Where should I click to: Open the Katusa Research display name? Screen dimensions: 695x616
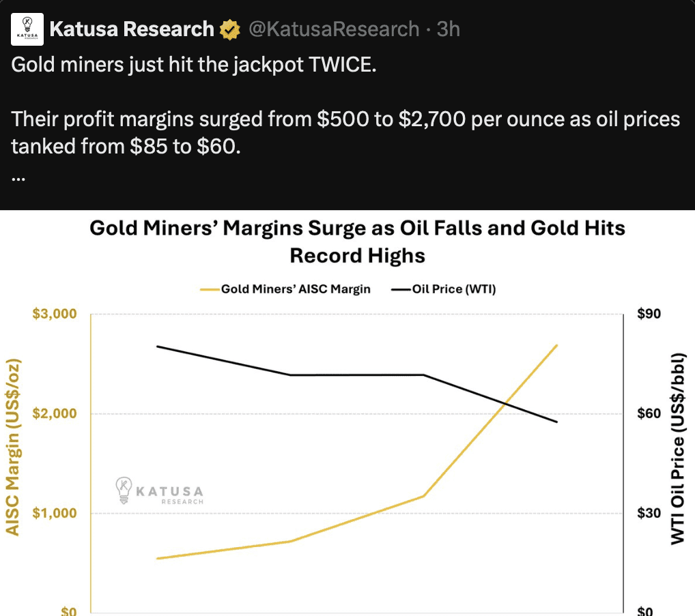(132, 29)
